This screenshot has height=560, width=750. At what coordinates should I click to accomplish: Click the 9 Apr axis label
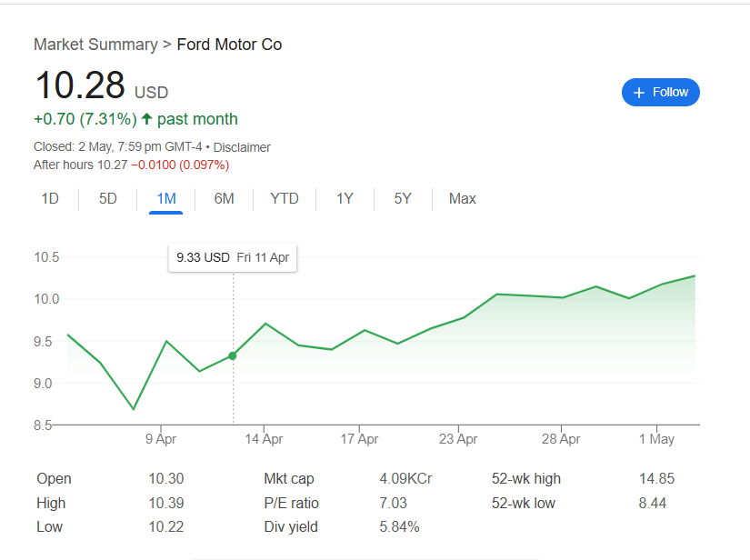(x=161, y=438)
